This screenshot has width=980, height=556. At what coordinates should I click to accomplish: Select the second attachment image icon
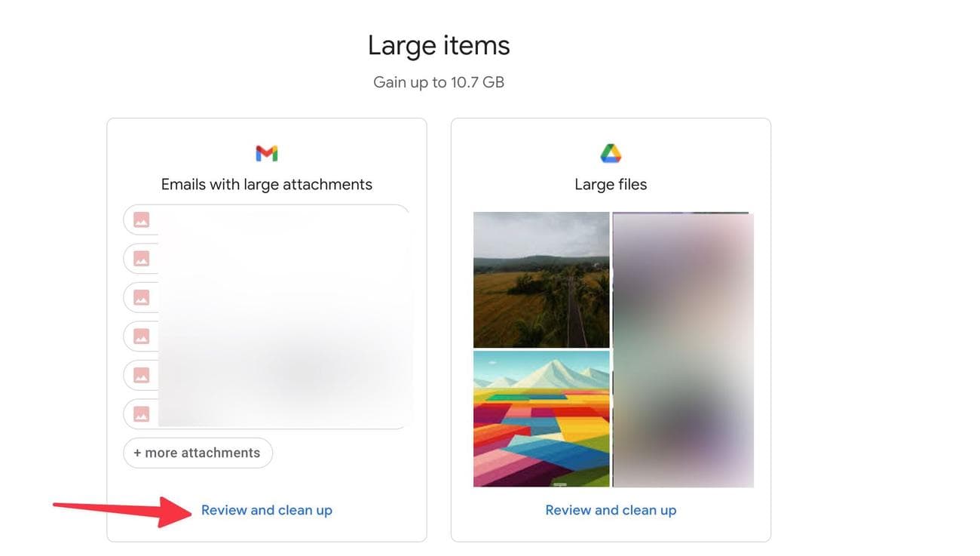point(141,259)
